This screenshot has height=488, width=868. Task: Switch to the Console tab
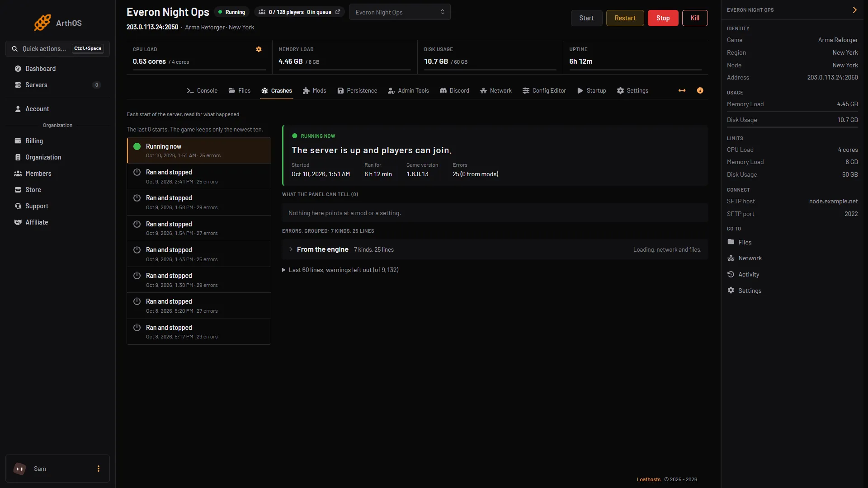point(202,91)
